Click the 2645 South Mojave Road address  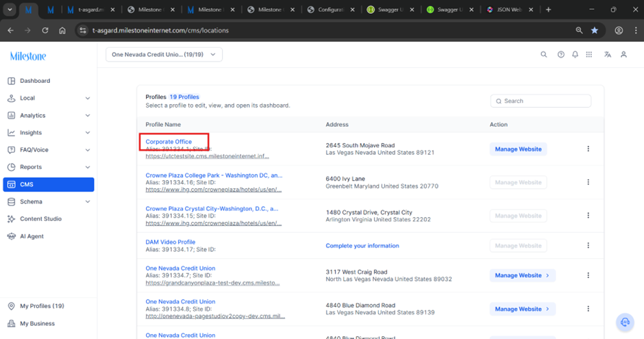[x=360, y=145]
